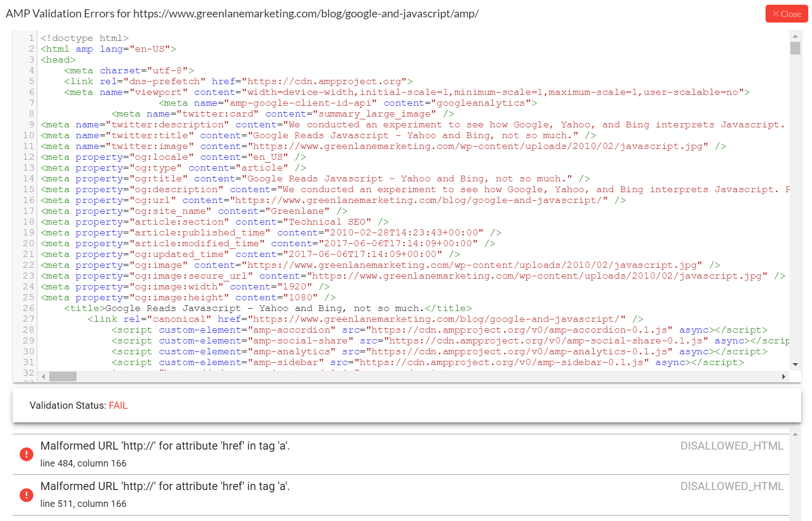Close the AMP validation errors dialog
812x521 pixels.
coord(787,14)
